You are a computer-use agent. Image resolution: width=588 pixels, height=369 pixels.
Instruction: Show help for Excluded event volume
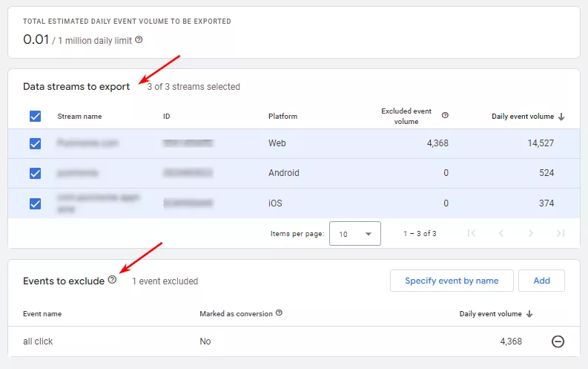pyautogui.click(x=445, y=115)
